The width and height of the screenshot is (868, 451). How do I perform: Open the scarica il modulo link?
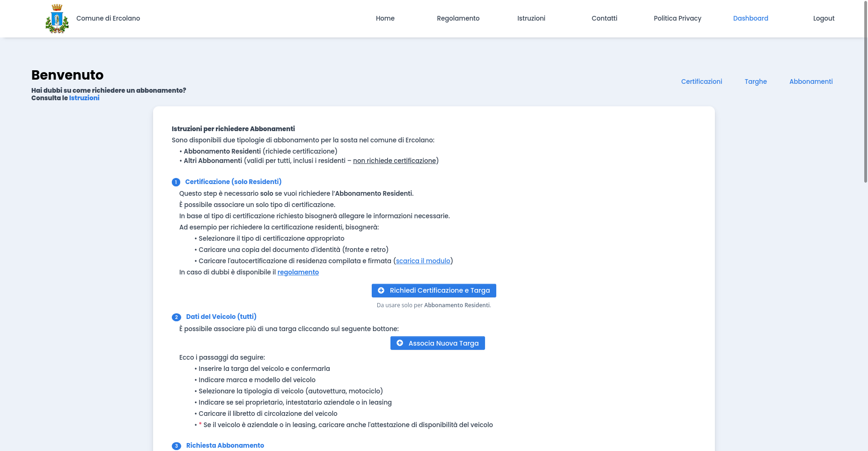click(x=423, y=261)
